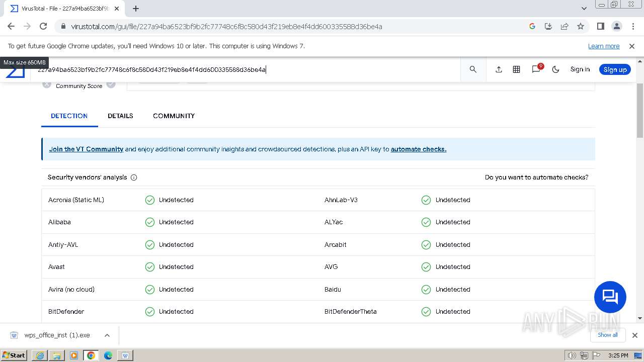Open the apps grid icon
The height and width of the screenshot is (362, 644).
(516, 69)
